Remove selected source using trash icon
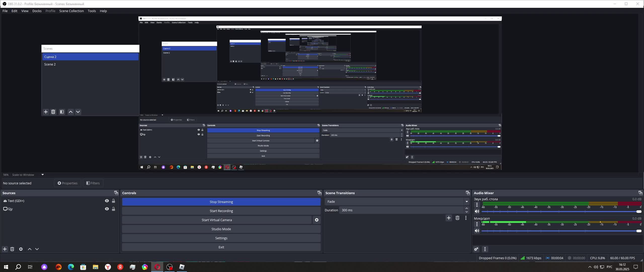The height and width of the screenshot is (272, 644). coord(12,249)
